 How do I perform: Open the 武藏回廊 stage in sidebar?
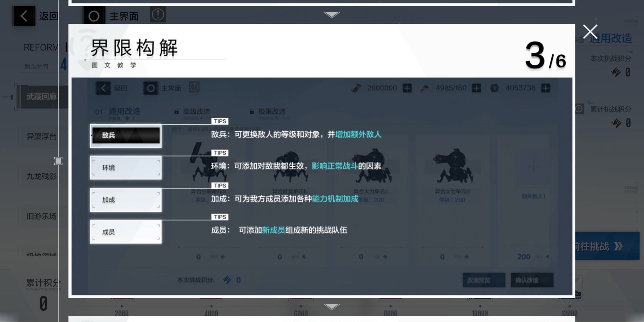[x=42, y=97]
